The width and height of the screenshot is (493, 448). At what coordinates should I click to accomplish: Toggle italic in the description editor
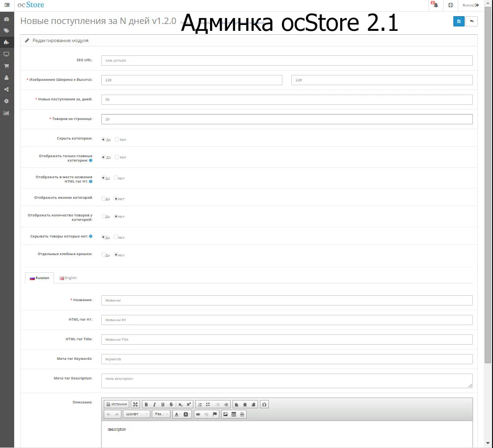(154, 404)
